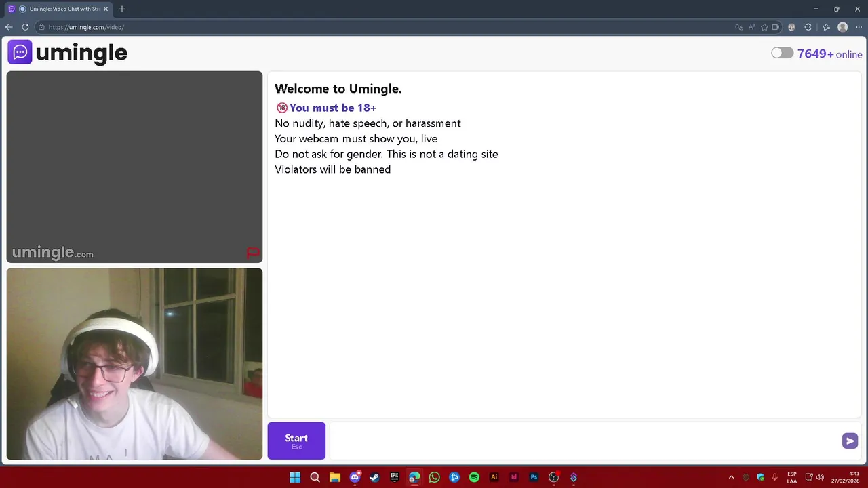Open Discord from the taskbar
Screen dimensions: 868x488
coord(355,477)
